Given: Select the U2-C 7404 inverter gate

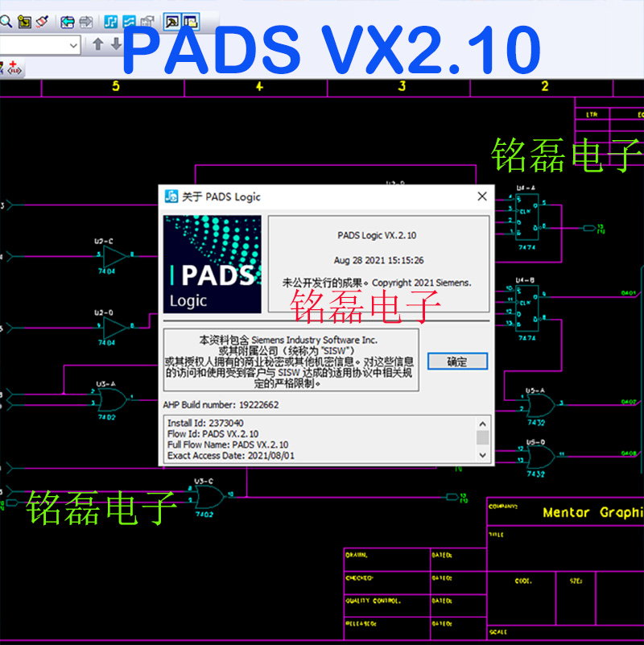Looking at the screenshot, I should [x=115, y=256].
